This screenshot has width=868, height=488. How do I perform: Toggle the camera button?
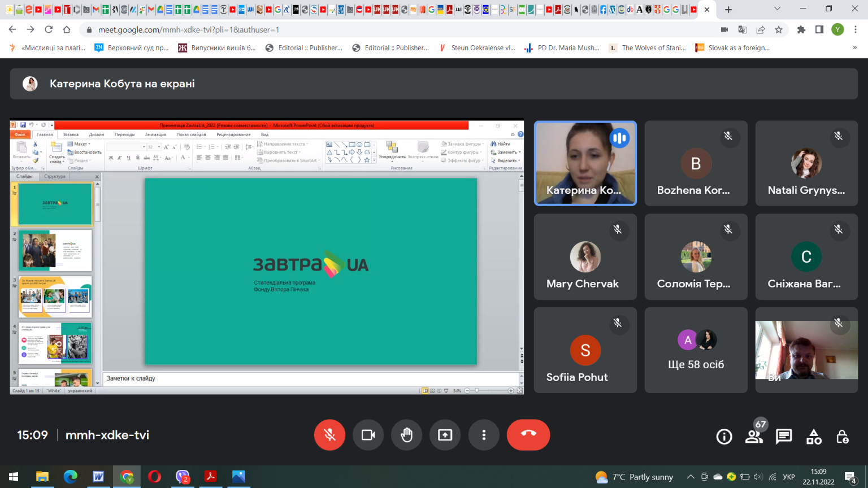tap(368, 435)
